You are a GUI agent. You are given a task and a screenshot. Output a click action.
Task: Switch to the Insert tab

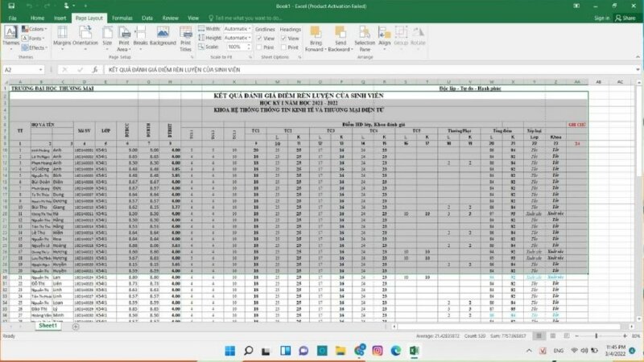tap(60, 18)
